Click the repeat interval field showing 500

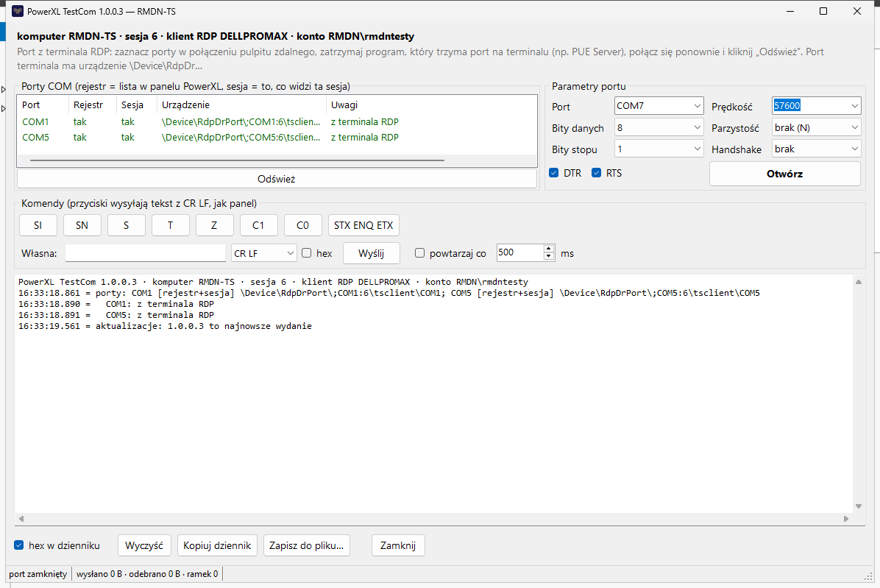(x=519, y=252)
